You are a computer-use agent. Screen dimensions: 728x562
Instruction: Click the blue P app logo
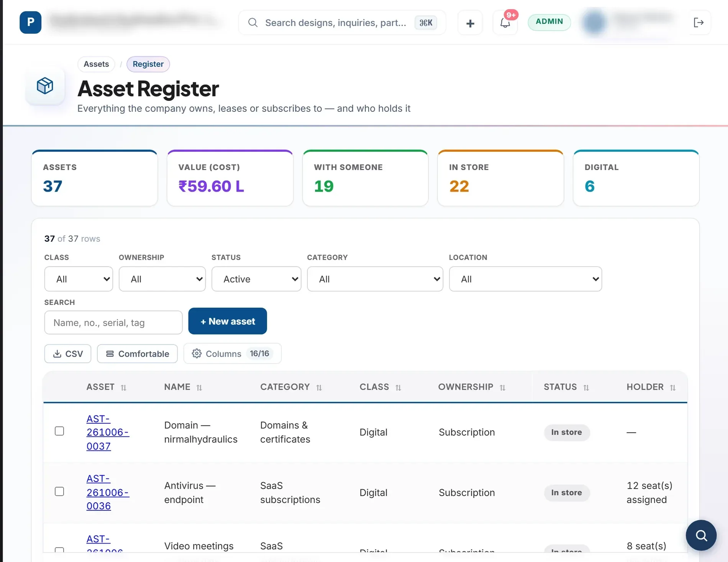[30, 22]
